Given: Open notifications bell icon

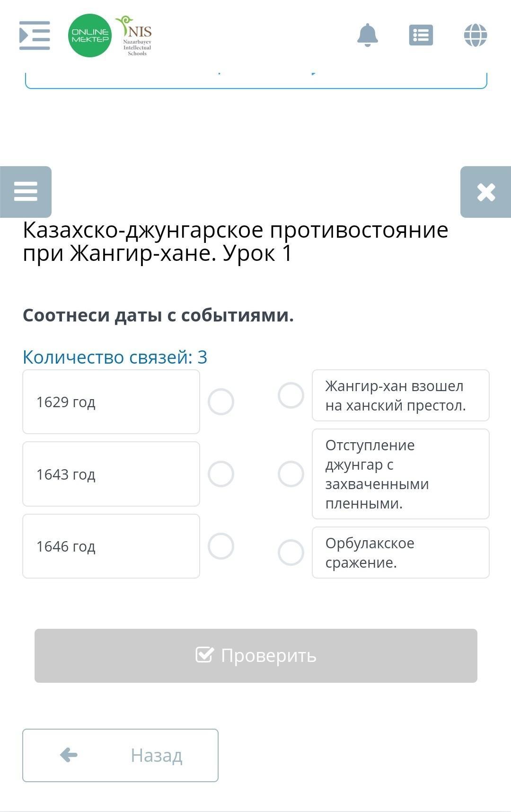Looking at the screenshot, I should [368, 36].
